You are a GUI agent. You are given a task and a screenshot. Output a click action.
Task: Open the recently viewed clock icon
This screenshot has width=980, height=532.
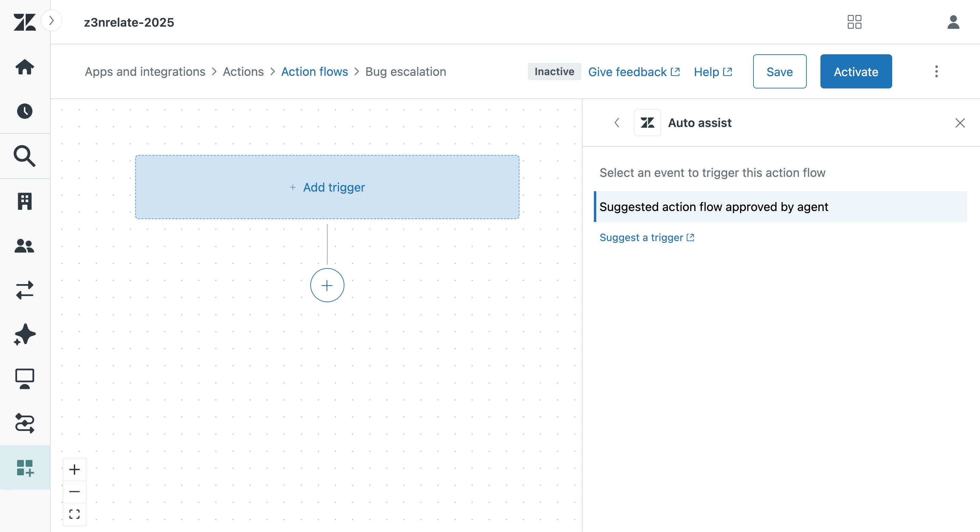coord(25,111)
